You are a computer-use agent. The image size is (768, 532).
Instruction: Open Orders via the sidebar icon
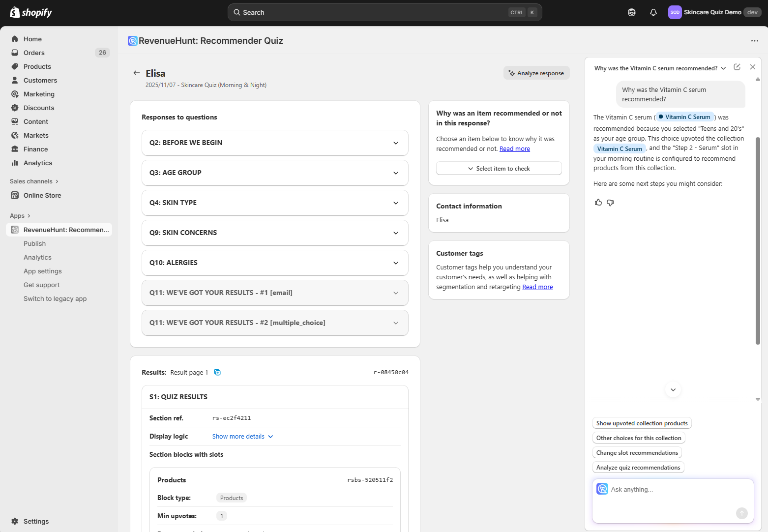click(x=15, y=53)
